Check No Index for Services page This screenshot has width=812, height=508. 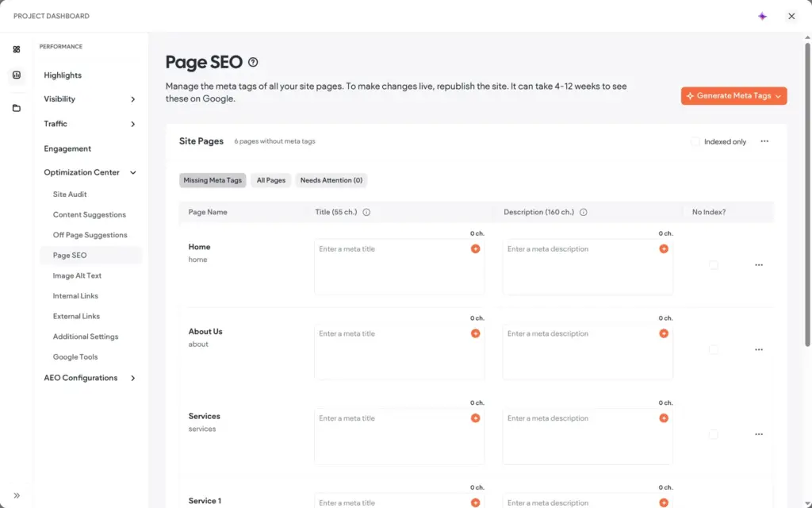714,434
